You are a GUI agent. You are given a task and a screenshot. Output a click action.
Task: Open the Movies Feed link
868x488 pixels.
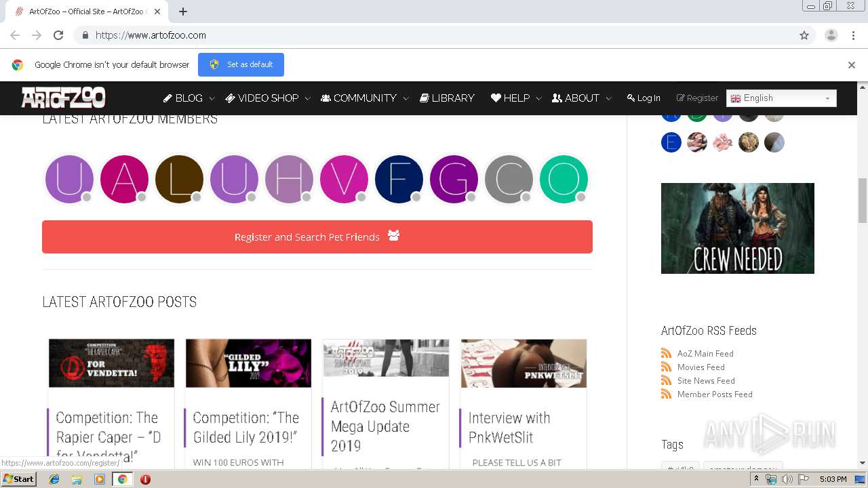click(x=701, y=367)
